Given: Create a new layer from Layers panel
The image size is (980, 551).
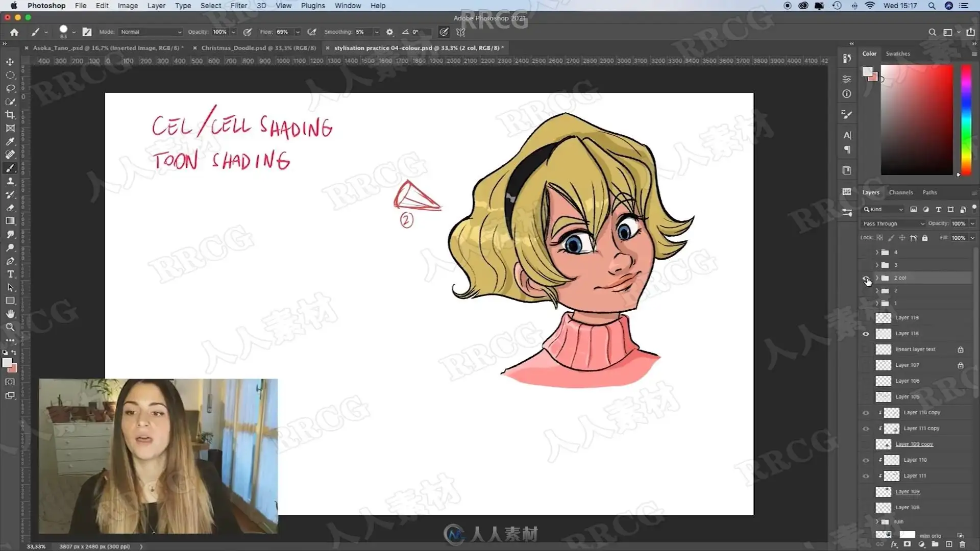Looking at the screenshot, I should point(949,544).
